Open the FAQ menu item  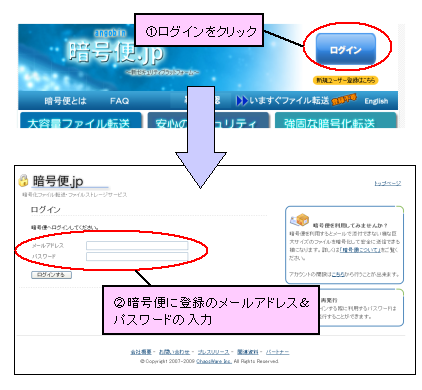[119, 101]
